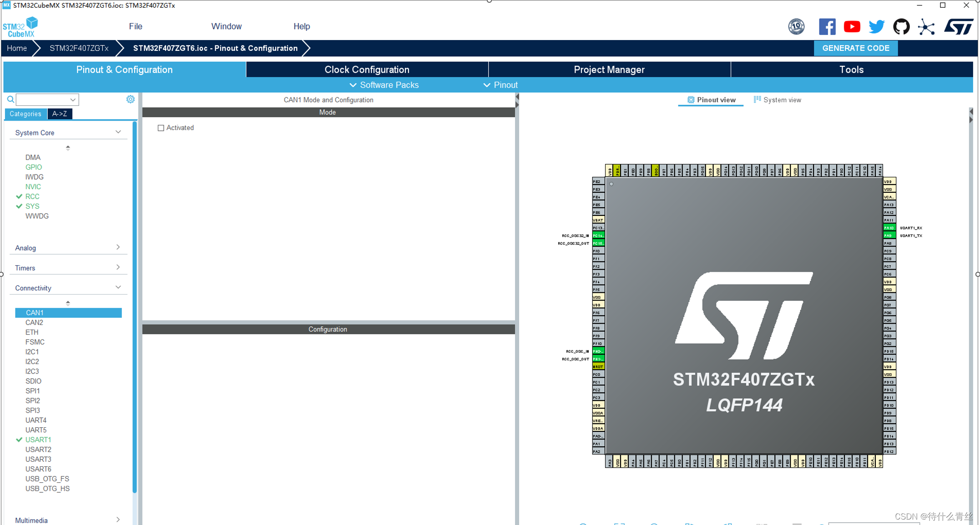Open the Software Packs dropdown
The width and height of the screenshot is (980, 525).
tap(384, 85)
